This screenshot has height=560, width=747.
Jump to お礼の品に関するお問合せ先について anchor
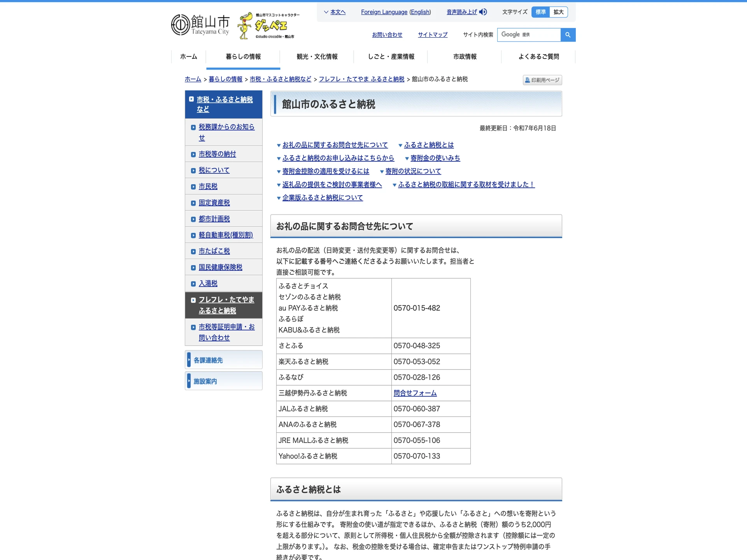click(x=335, y=145)
